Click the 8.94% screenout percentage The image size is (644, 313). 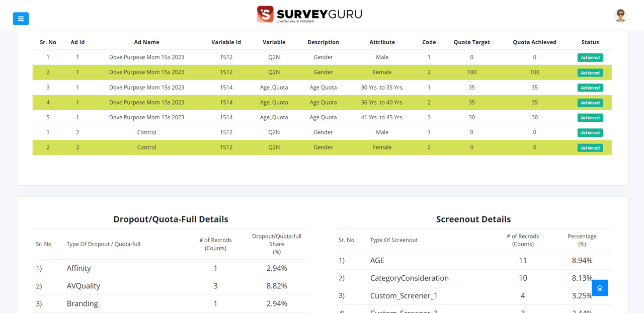pos(582,261)
